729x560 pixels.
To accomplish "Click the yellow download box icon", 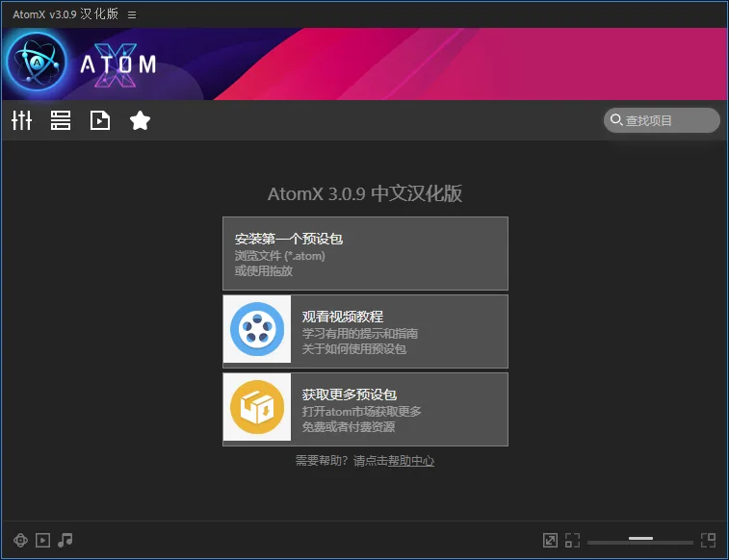I will (257, 409).
